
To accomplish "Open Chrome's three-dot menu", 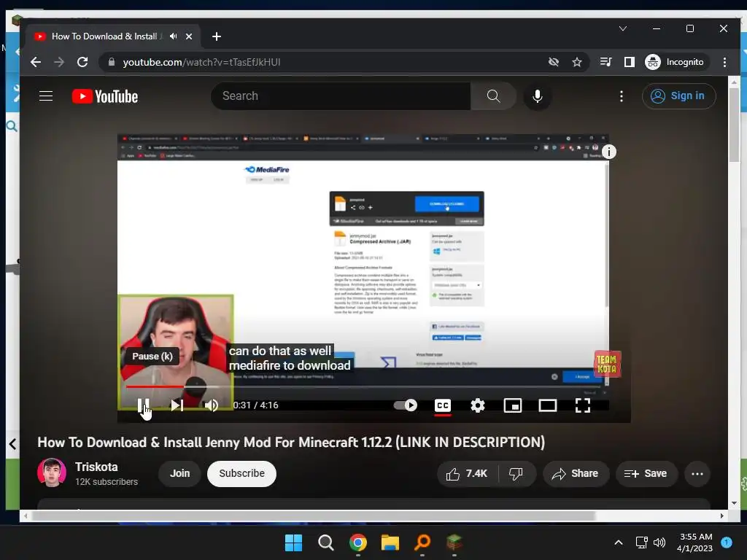I will tap(724, 62).
